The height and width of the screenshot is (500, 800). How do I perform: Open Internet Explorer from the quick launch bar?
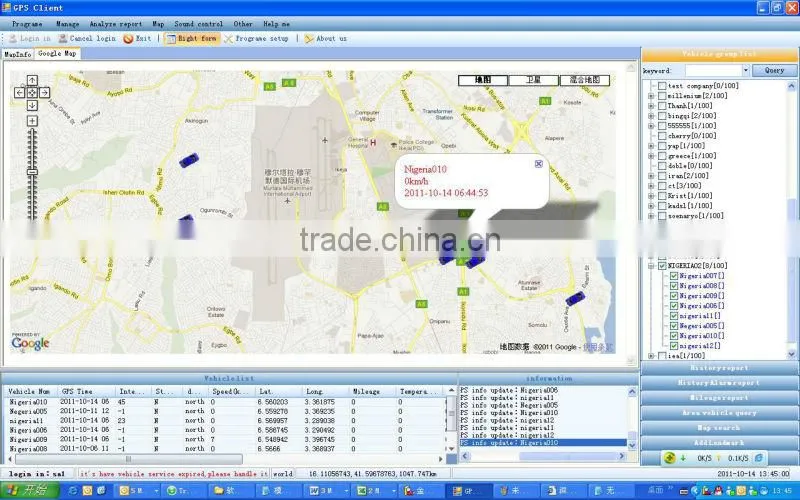click(73, 491)
